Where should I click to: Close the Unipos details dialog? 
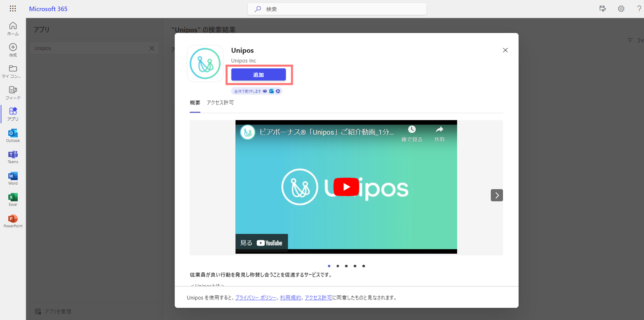click(505, 50)
